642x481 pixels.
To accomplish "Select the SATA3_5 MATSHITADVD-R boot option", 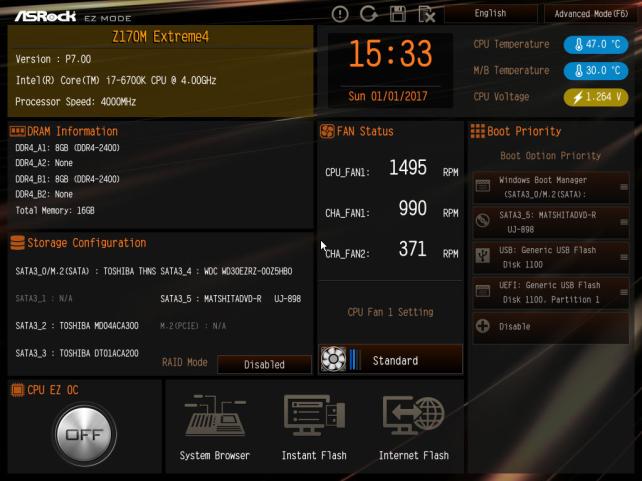I will (x=551, y=222).
